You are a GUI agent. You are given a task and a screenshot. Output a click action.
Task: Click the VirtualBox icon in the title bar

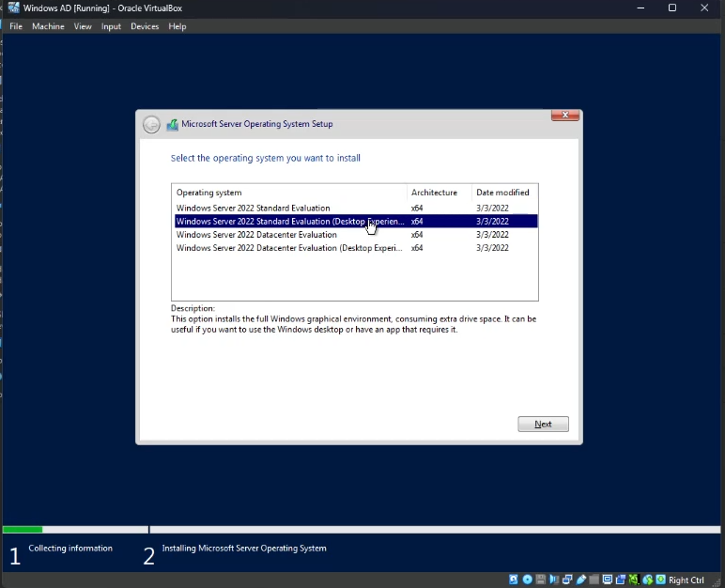(13, 8)
